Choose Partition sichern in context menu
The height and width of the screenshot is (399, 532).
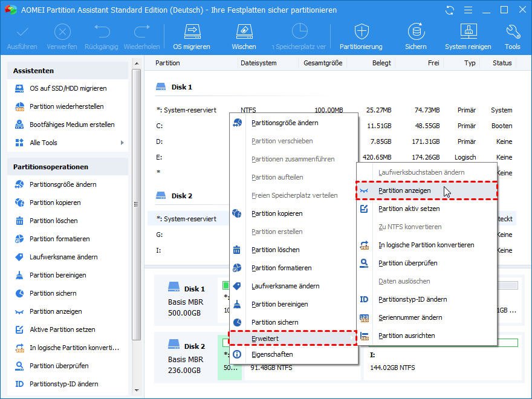point(293,322)
